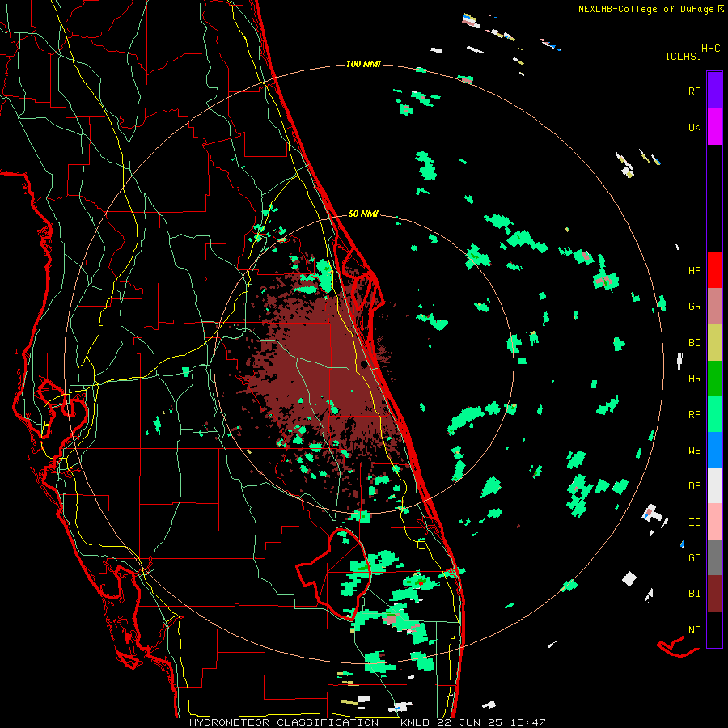Screen dimensions: 728x728
Task: Select the white DS legend swatch
Action: pyautogui.click(x=714, y=485)
